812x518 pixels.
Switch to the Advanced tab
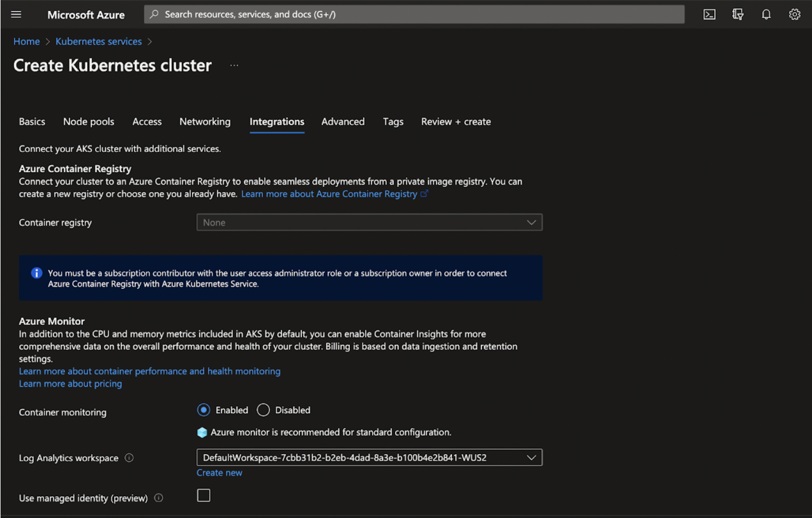343,122
